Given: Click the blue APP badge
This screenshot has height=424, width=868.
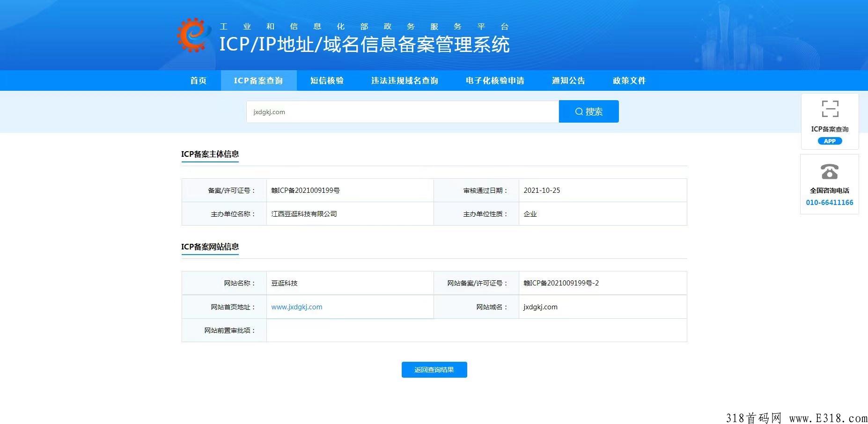Looking at the screenshot, I should (x=830, y=141).
